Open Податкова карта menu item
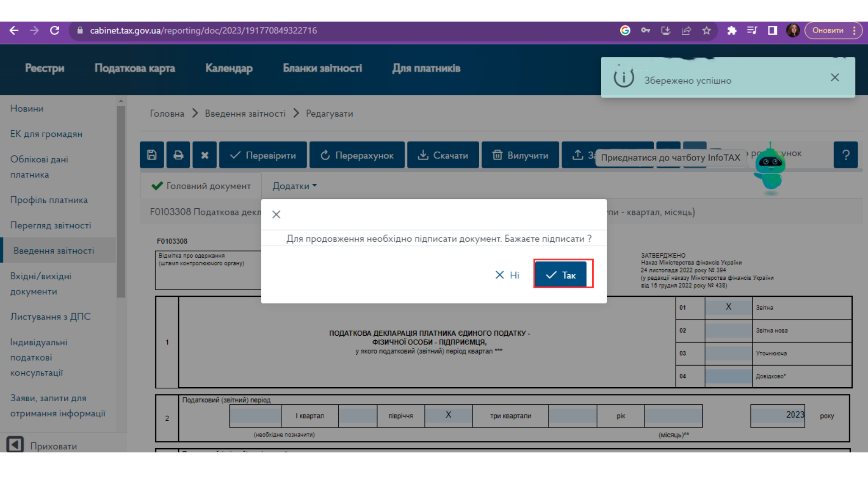868x488 pixels. [135, 68]
